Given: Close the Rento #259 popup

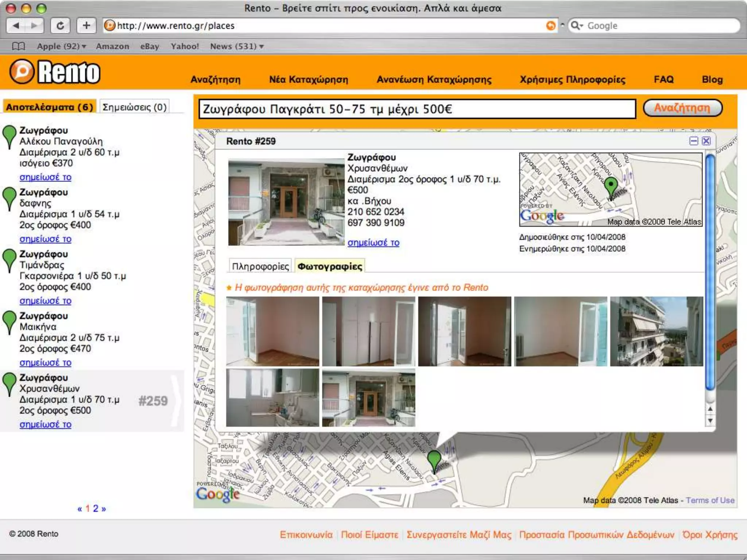Looking at the screenshot, I should coord(707,141).
